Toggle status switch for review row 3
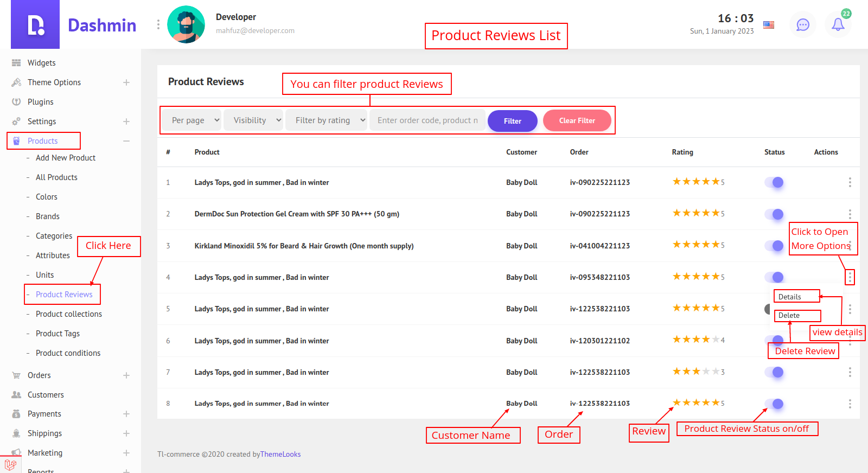The width and height of the screenshot is (868, 473). [x=774, y=246]
